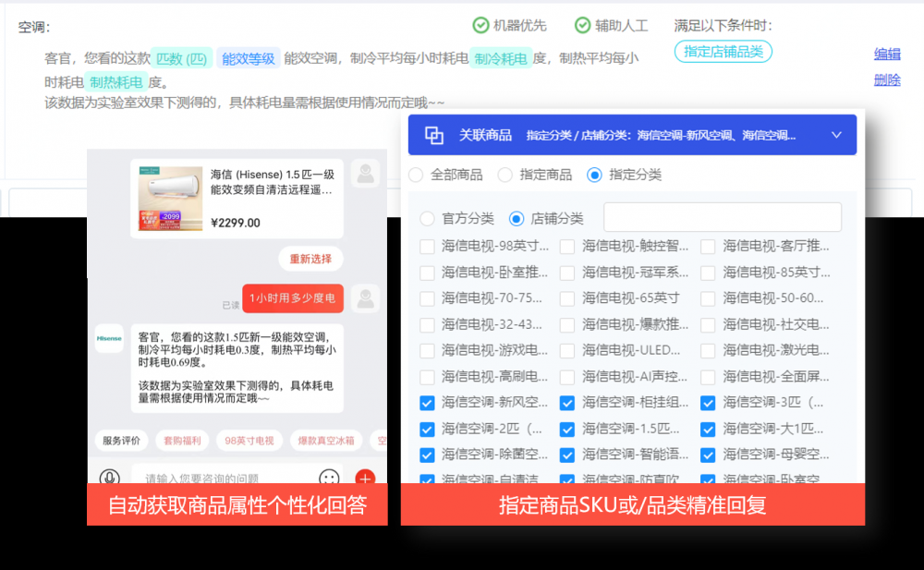Check the 海信电视-激光电 category box

pyautogui.click(x=708, y=351)
